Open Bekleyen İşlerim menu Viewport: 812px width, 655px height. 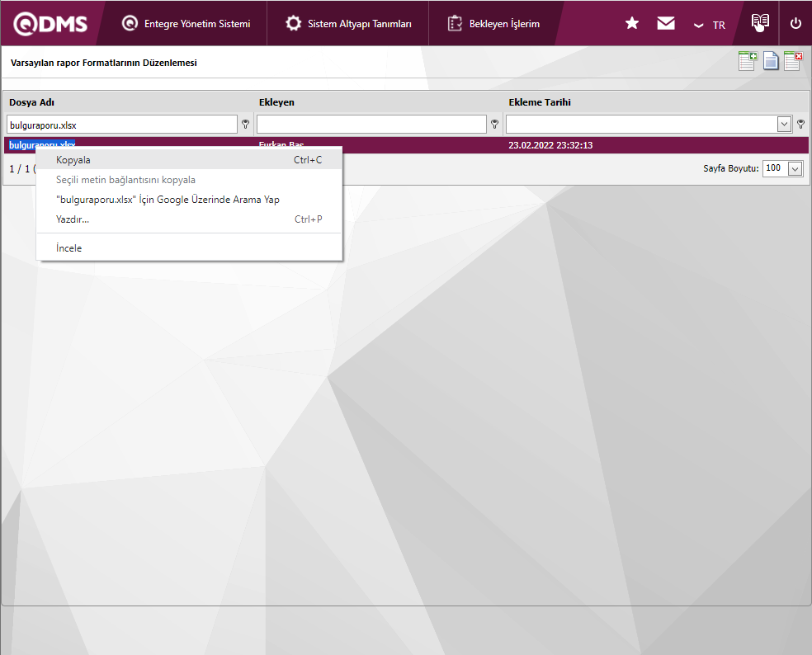tap(493, 24)
